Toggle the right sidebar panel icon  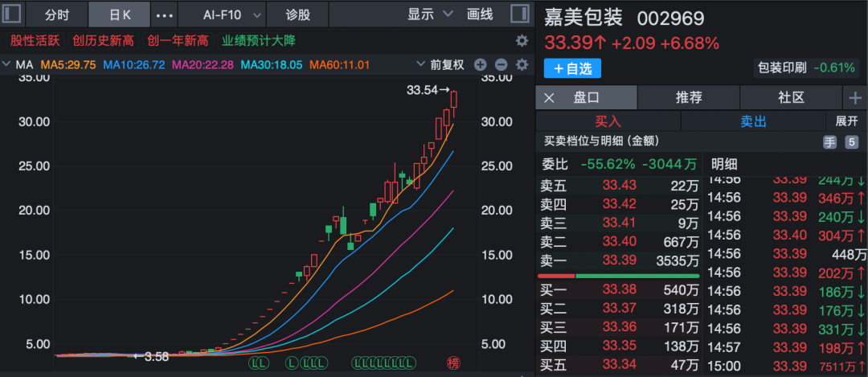point(519,14)
